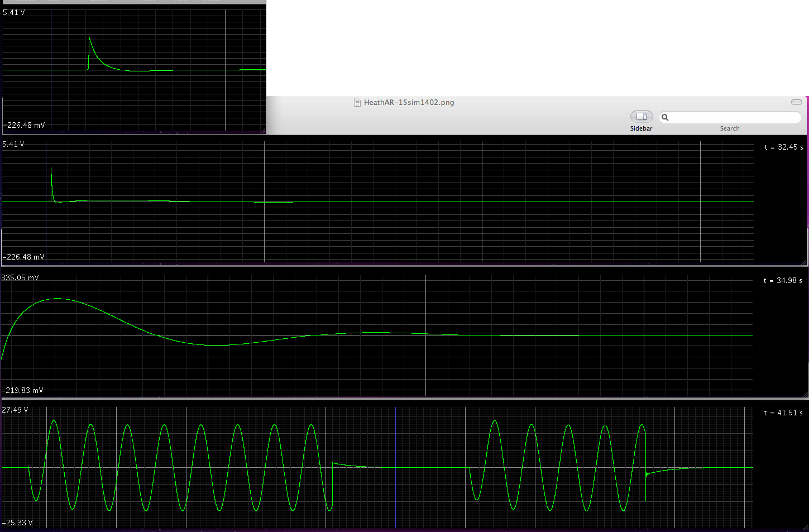Click the Search label below the field

(x=730, y=128)
